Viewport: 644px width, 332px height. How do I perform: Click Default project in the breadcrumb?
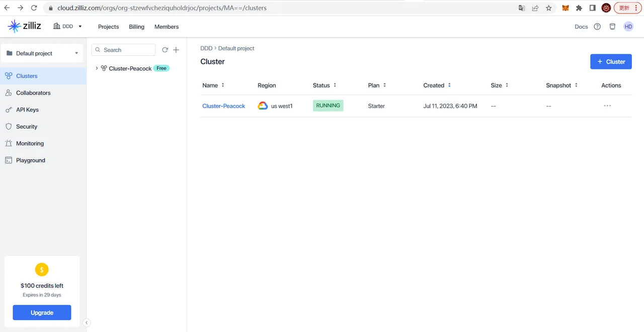(236, 48)
